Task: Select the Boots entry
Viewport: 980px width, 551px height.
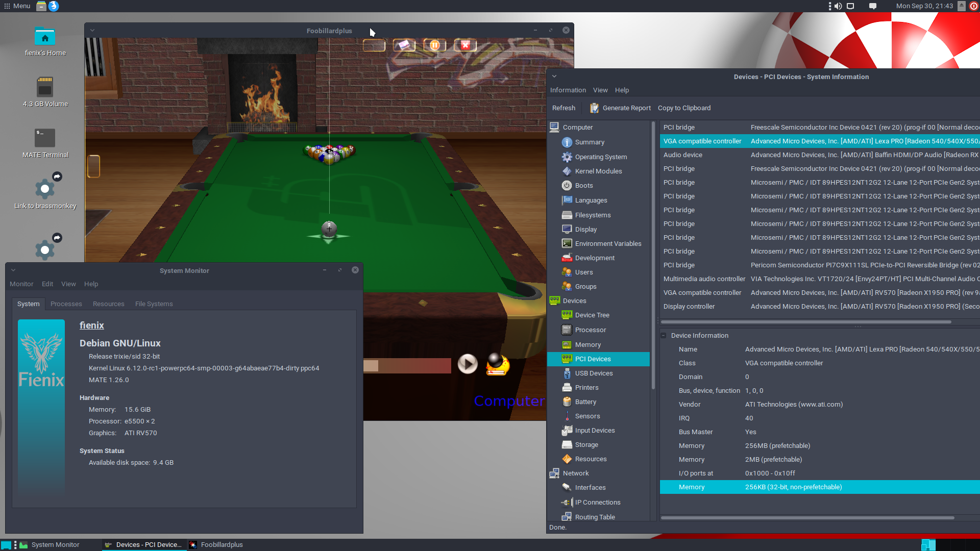Action: point(584,186)
